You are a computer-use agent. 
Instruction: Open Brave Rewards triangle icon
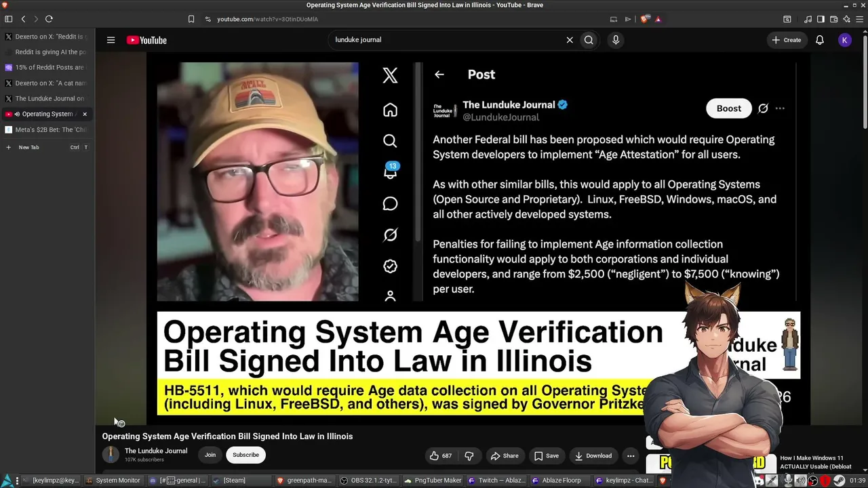point(658,19)
